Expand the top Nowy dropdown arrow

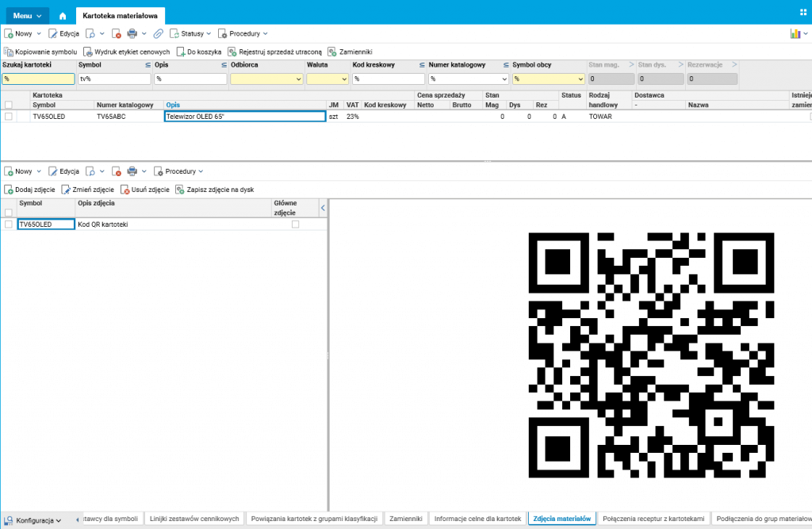(x=39, y=33)
